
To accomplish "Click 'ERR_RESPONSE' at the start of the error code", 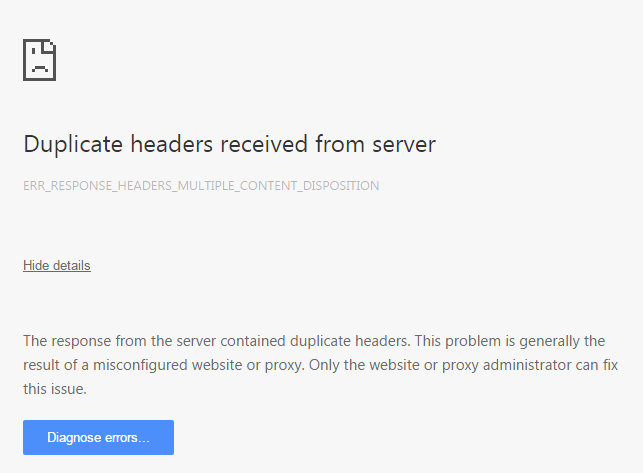I will [x=58, y=186].
